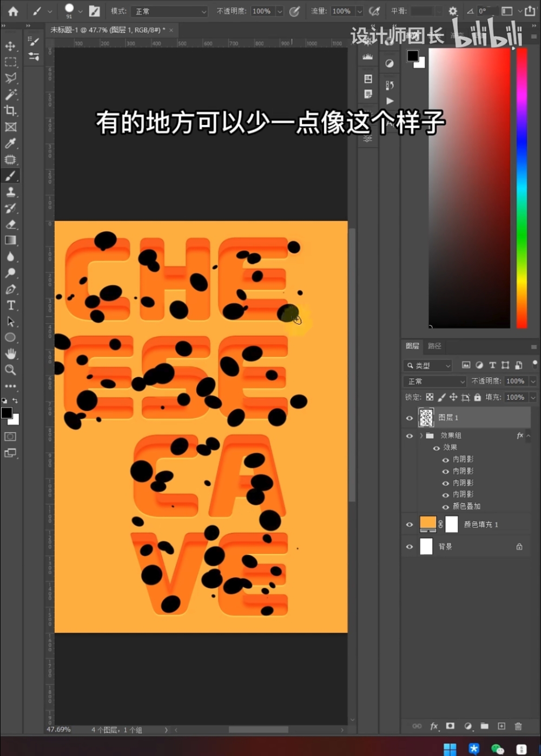Open the layer blend mode 正常 dropdown
Screen dimensions: 541x756
click(434, 381)
